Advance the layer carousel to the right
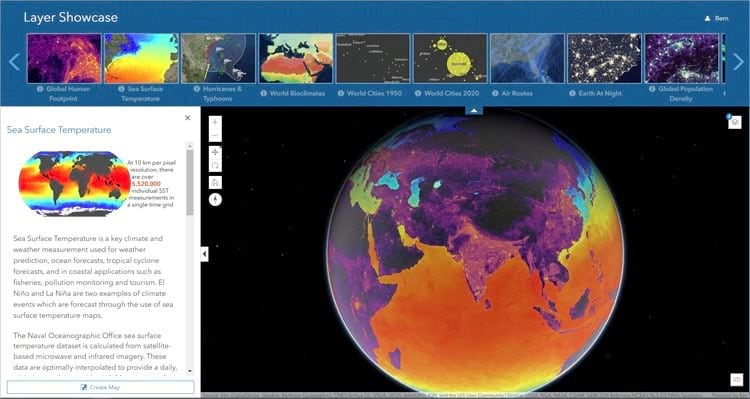This screenshot has height=399, width=750. tap(738, 61)
